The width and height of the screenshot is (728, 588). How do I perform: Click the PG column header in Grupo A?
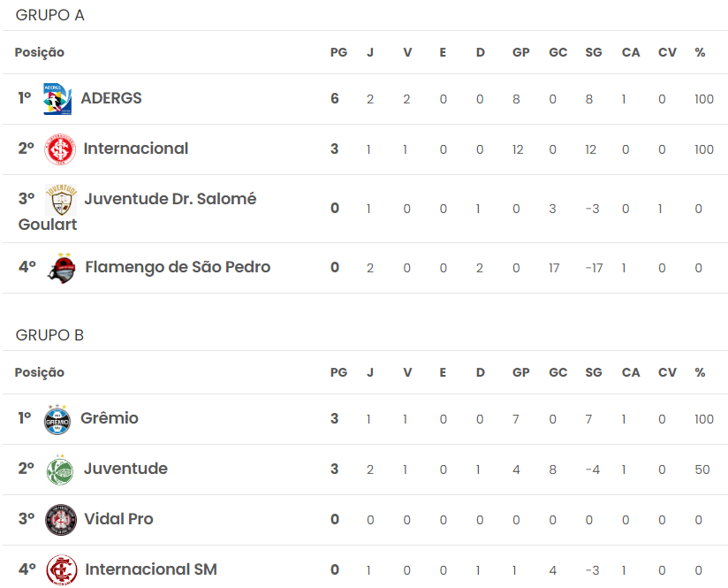(339, 52)
